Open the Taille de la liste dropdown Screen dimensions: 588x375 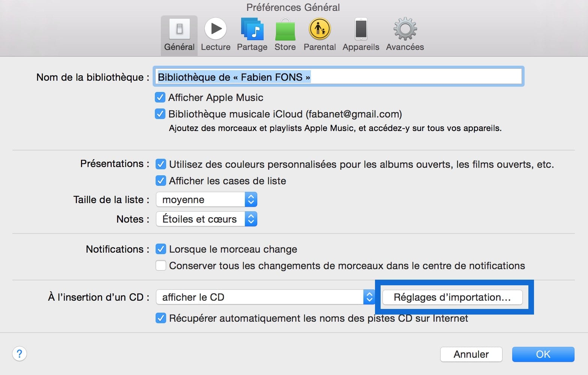coord(207,199)
